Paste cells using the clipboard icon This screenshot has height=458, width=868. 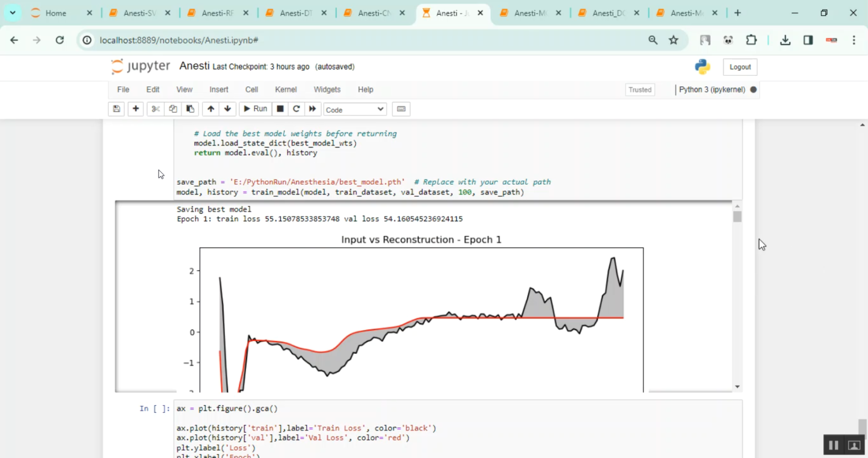pos(190,109)
